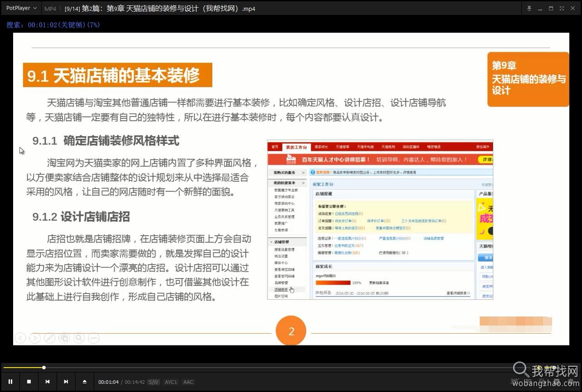Minimize the PotPlayer window
The image size is (582, 392).
pyautogui.click(x=540, y=8)
